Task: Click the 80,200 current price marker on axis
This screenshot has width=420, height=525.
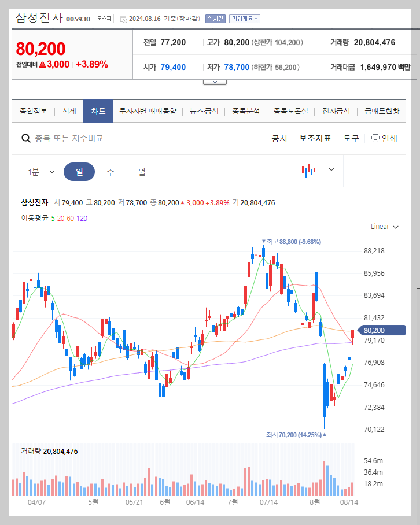Action: point(381,331)
